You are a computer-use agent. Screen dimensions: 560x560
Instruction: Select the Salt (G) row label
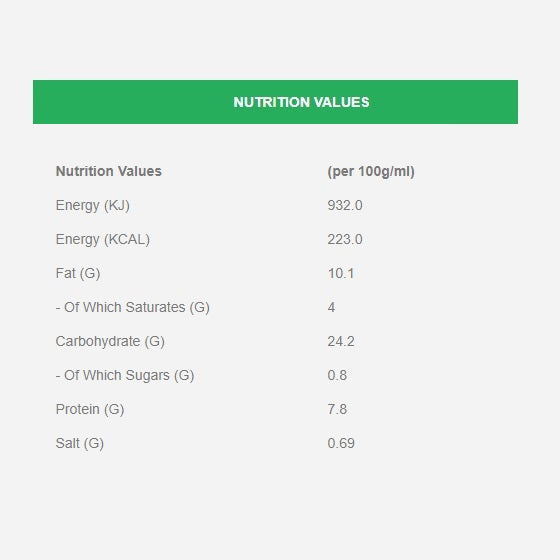pyautogui.click(x=80, y=443)
